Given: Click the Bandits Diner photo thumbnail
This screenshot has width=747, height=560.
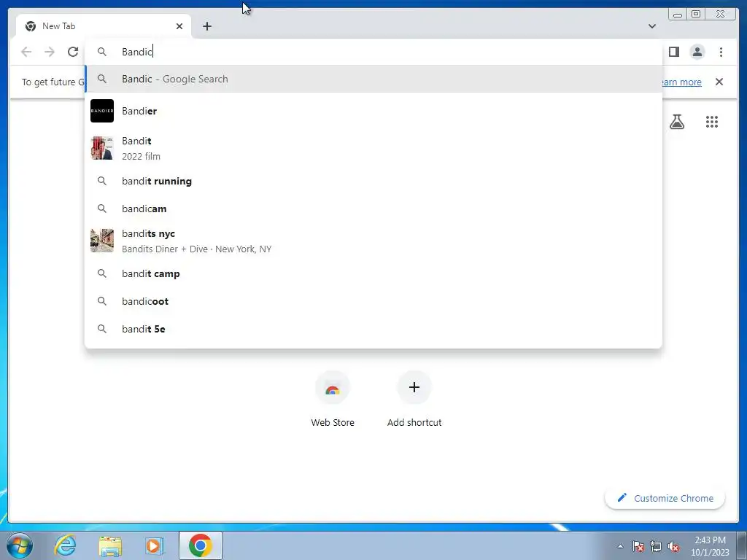Looking at the screenshot, I should point(102,241).
